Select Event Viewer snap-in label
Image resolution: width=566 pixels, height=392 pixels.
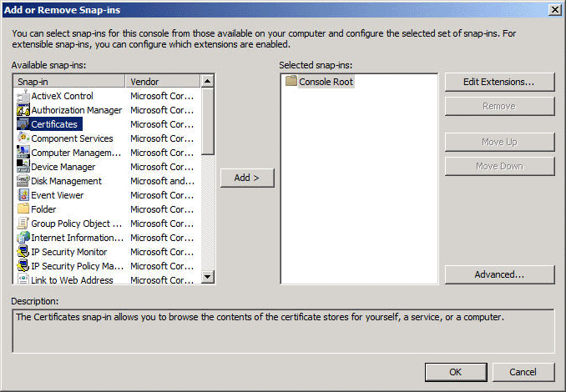58,195
